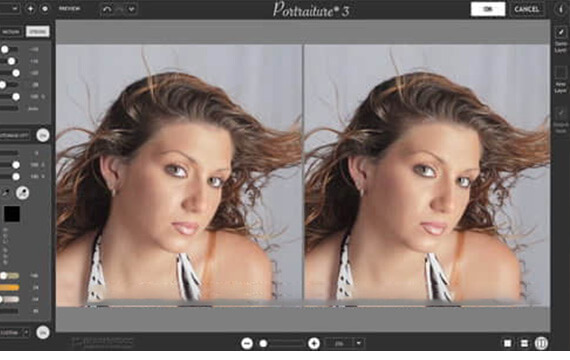Screen dimensions: 570x360
Task: Click the left original preview image
Action: 179,176
